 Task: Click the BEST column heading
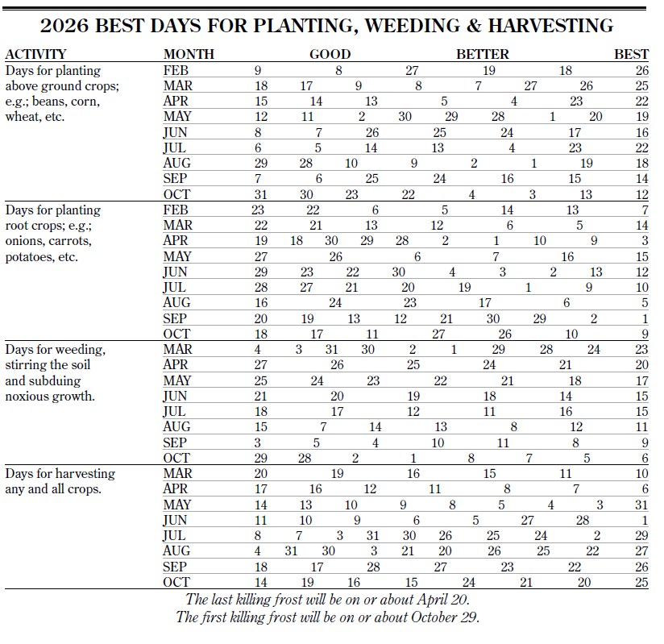(x=631, y=55)
